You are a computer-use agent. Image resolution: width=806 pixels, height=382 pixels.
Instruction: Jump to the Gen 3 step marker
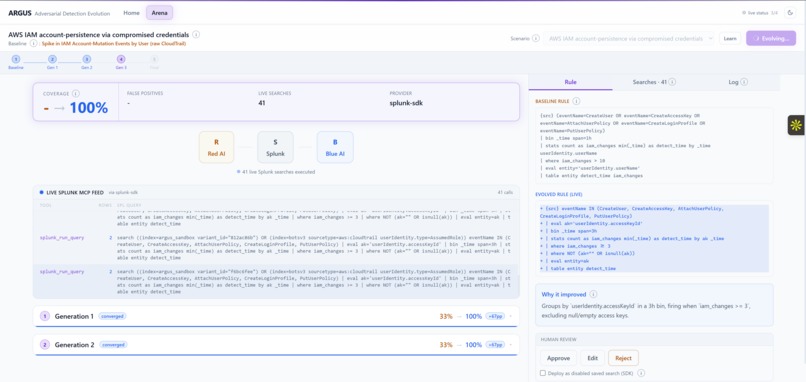point(121,60)
